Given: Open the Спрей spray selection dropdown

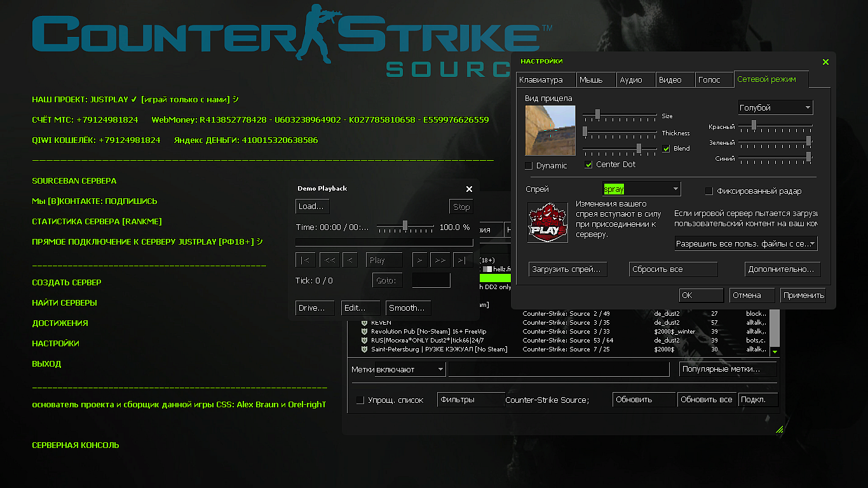Looking at the screenshot, I should tap(642, 189).
